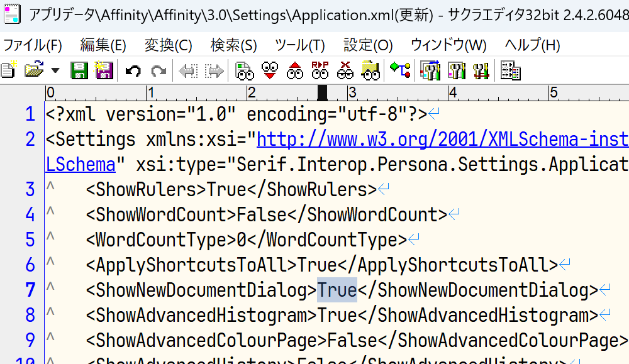Click True in the ApplyShortcutsToAll line
Viewport: 629px width, 364px height.
(317, 265)
